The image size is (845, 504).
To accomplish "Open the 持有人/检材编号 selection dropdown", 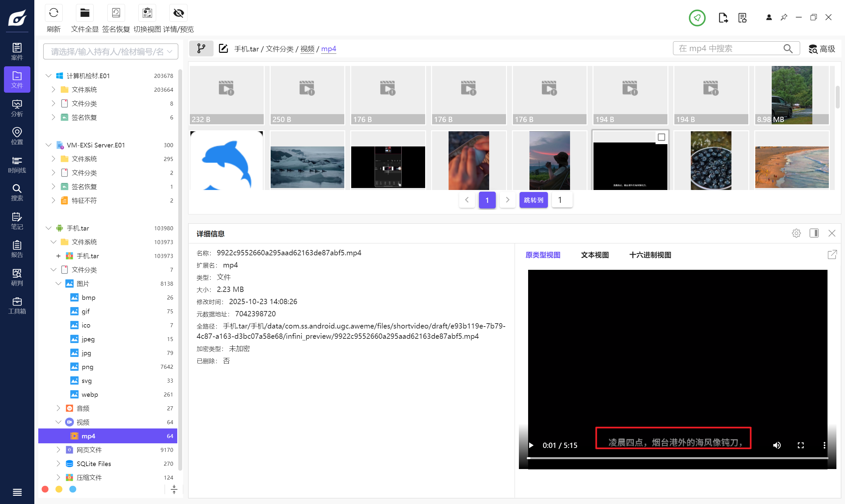I will point(111,52).
